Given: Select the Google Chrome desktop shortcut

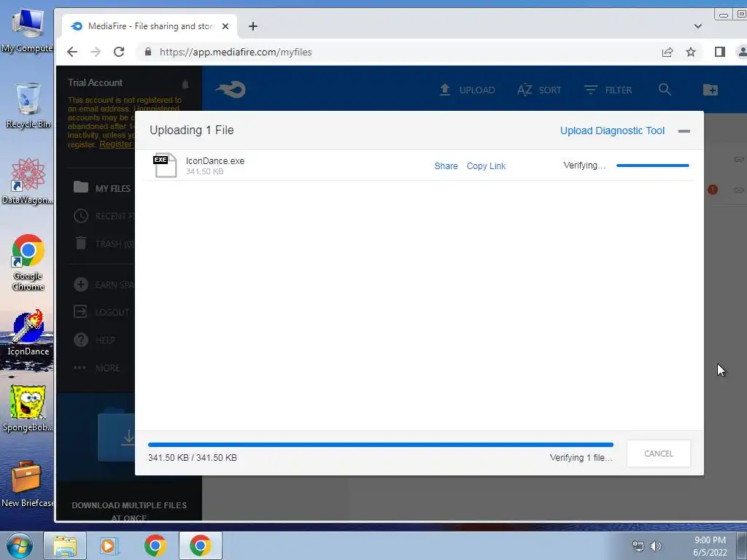Looking at the screenshot, I should coord(28,262).
